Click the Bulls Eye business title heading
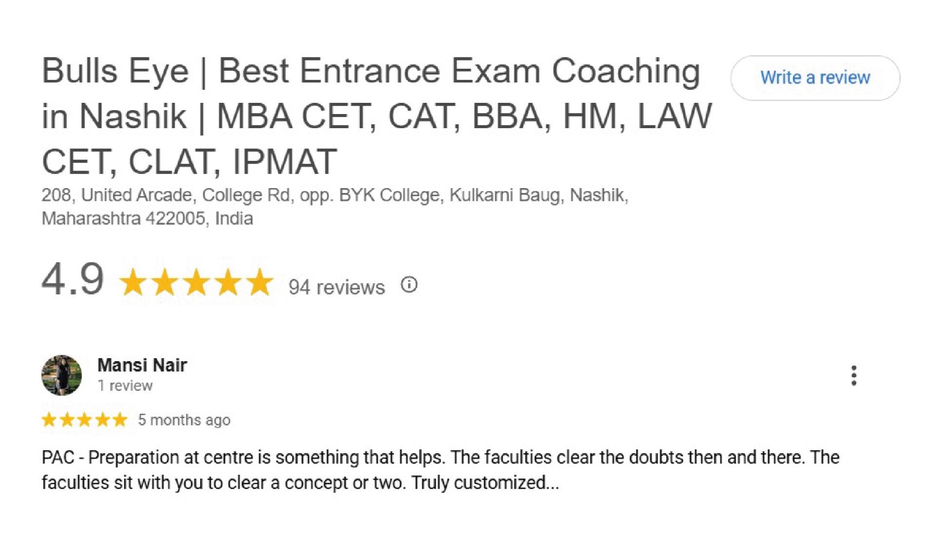 tap(377, 116)
